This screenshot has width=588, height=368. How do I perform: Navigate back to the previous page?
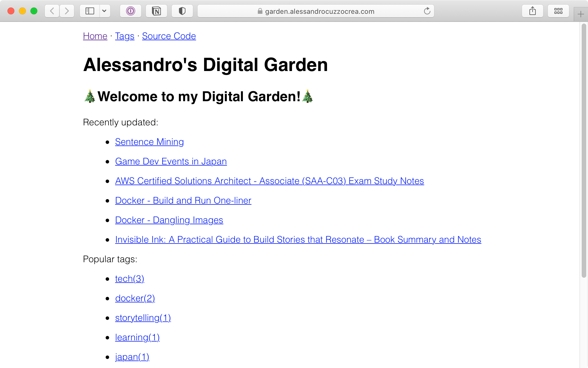pos(52,11)
